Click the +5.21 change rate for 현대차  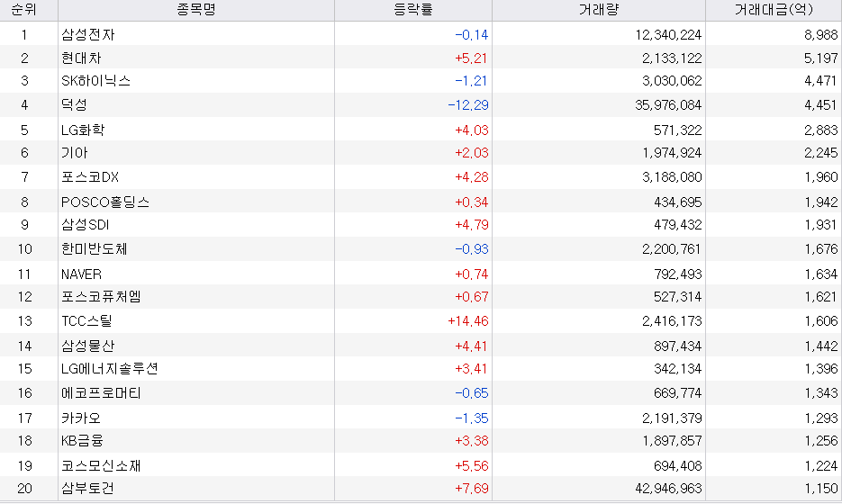pyautogui.click(x=472, y=58)
